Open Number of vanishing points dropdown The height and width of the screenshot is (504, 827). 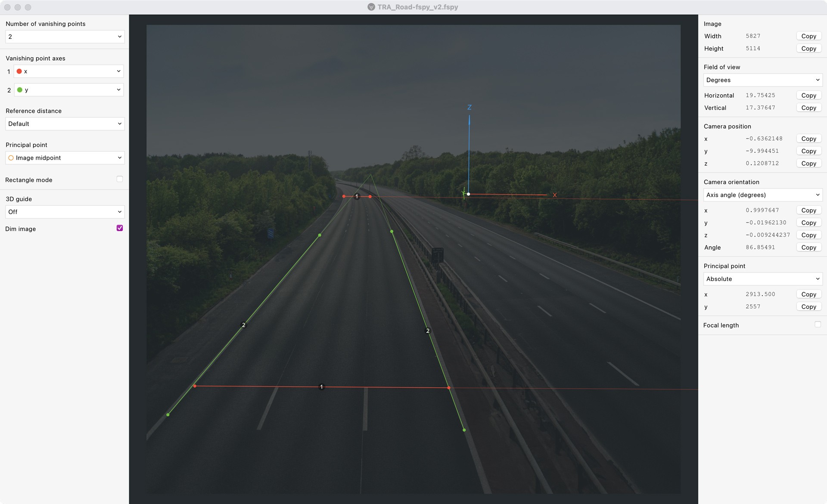(x=65, y=37)
